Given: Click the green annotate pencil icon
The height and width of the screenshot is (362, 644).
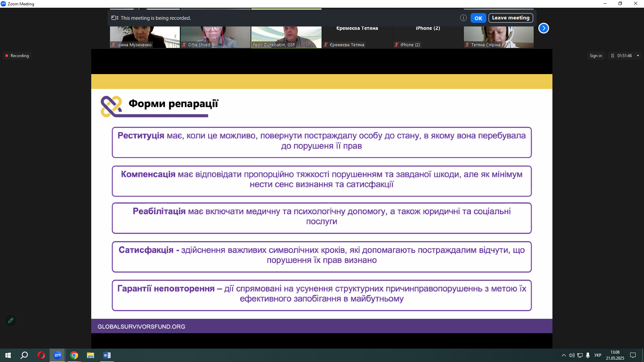Looking at the screenshot, I should 11,320.
